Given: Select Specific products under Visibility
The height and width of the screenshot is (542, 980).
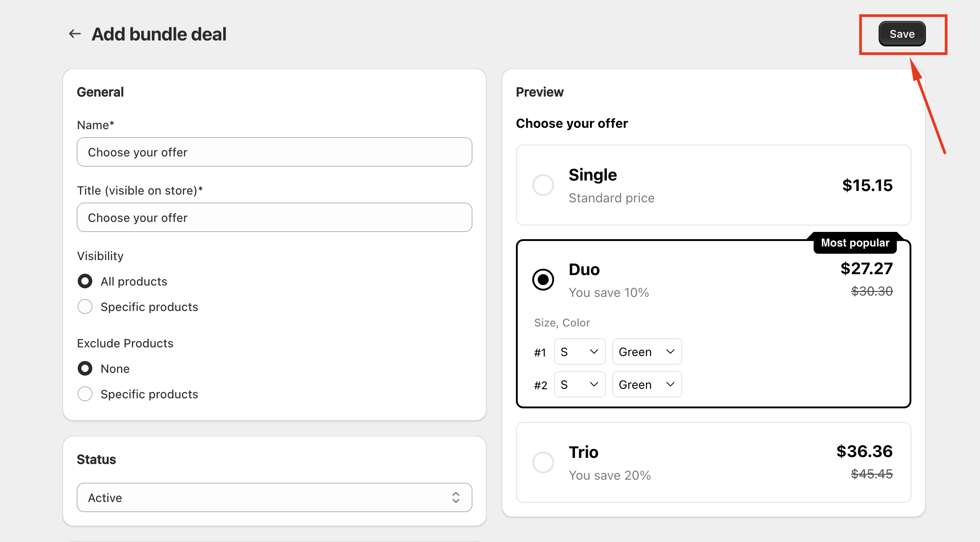Looking at the screenshot, I should (x=85, y=306).
